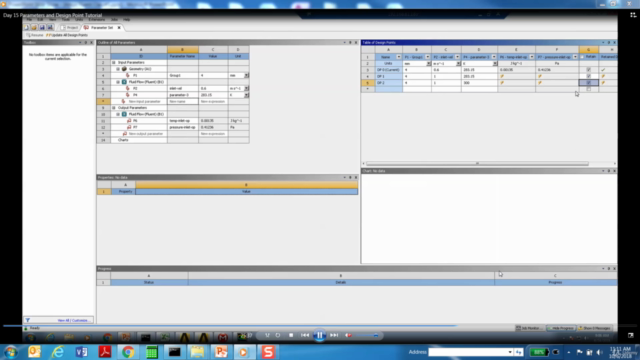
Task: Click the P1 input parameter icon
Action: click(x=128, y=76)
